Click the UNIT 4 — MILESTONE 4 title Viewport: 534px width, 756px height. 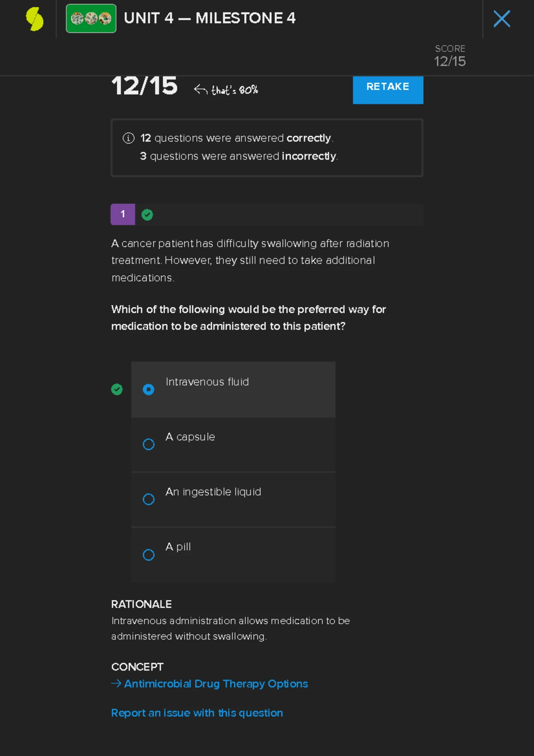point(210,18)
